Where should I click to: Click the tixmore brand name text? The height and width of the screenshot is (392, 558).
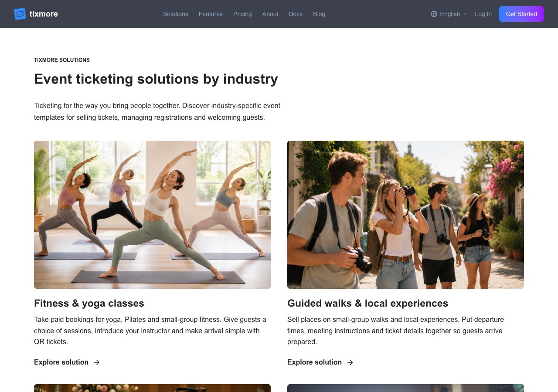tap(44, 14)
